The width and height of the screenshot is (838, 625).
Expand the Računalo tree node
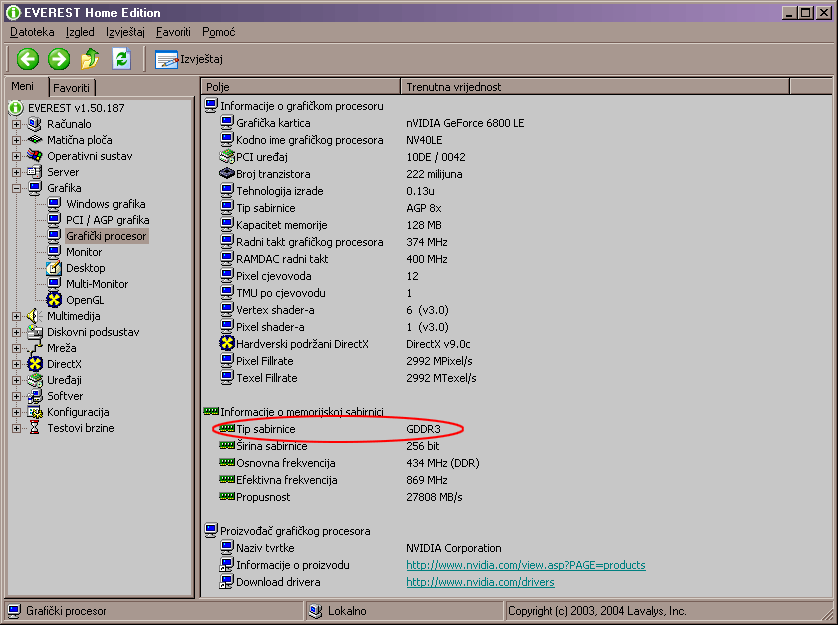click(x=16, y=124)
